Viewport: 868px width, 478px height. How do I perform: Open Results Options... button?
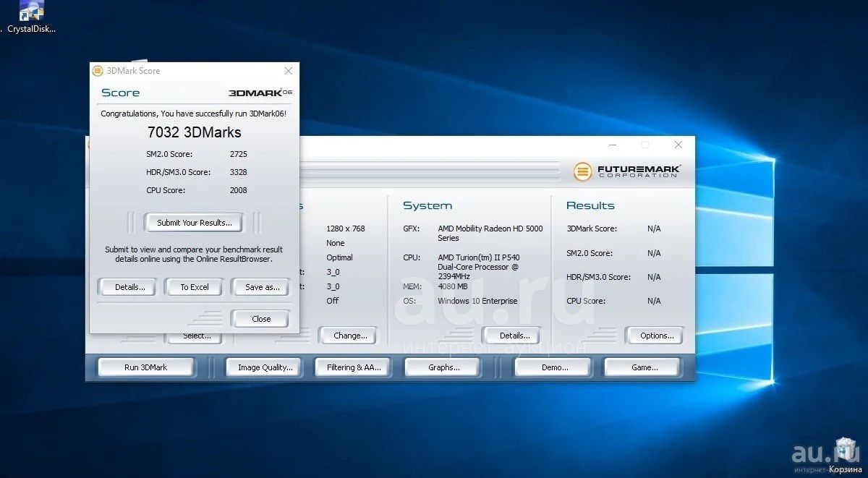coord(657,336)
